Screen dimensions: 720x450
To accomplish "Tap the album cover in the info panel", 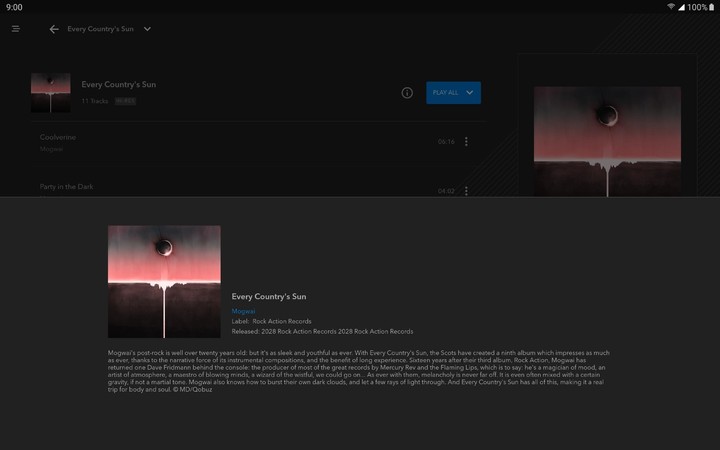I will (x=164, y=281).
